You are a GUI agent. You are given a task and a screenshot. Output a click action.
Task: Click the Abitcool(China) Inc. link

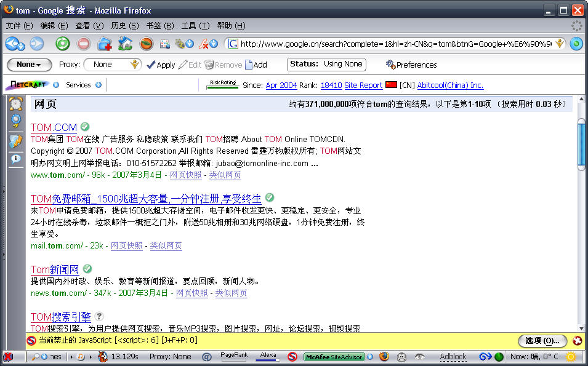click(x=450, y=86)
